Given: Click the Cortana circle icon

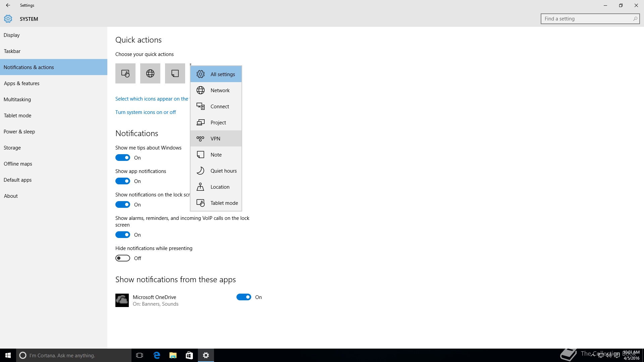Looking at the screenshot, I should click(x=23, y=355).
